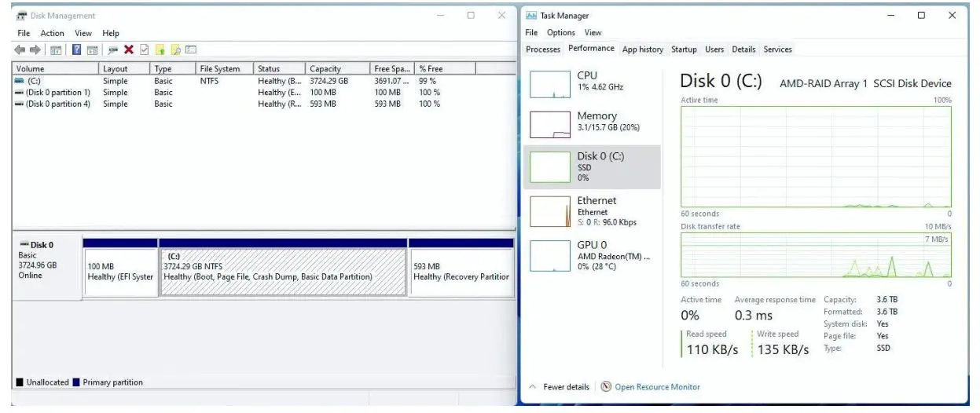The image size is (980, 413).
Task: Select the Memory mini-graph thumbnail
Action: tap(549, 125)
